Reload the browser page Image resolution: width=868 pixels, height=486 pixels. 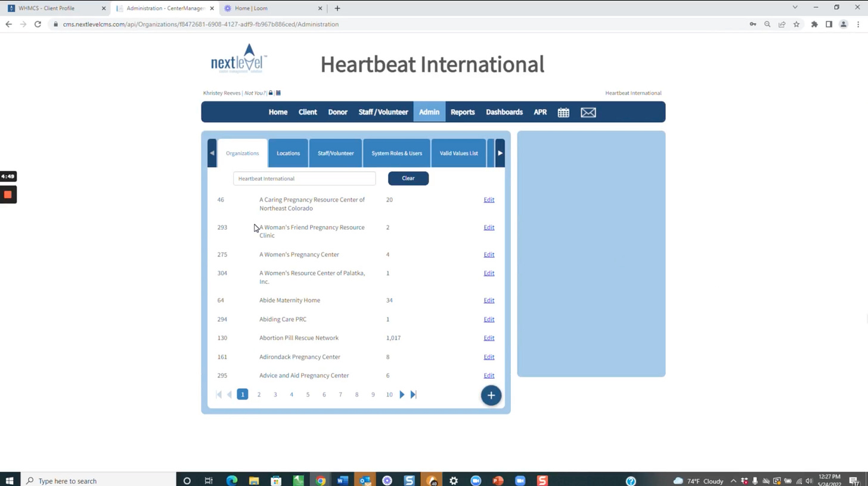click(x=38, y=24)
